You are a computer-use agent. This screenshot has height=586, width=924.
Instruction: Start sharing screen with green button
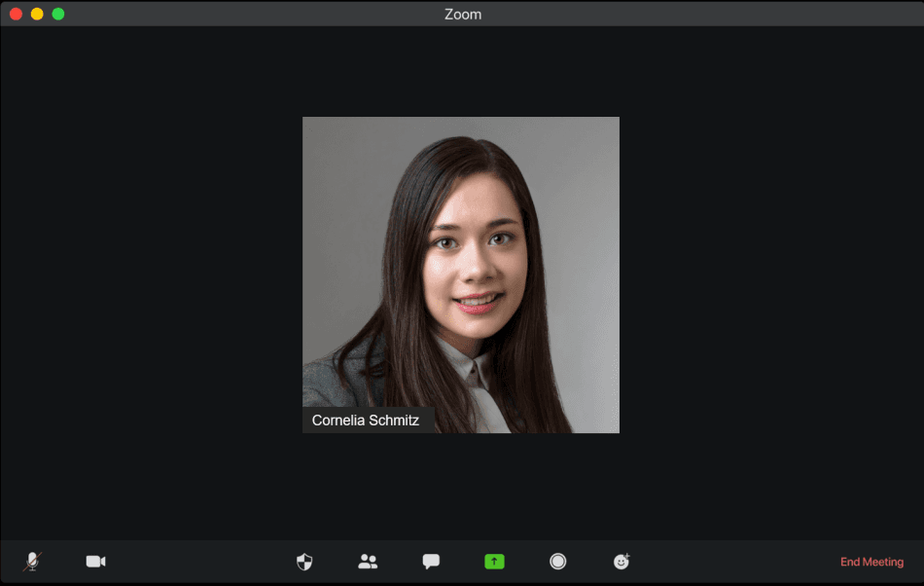pos(495,562)
